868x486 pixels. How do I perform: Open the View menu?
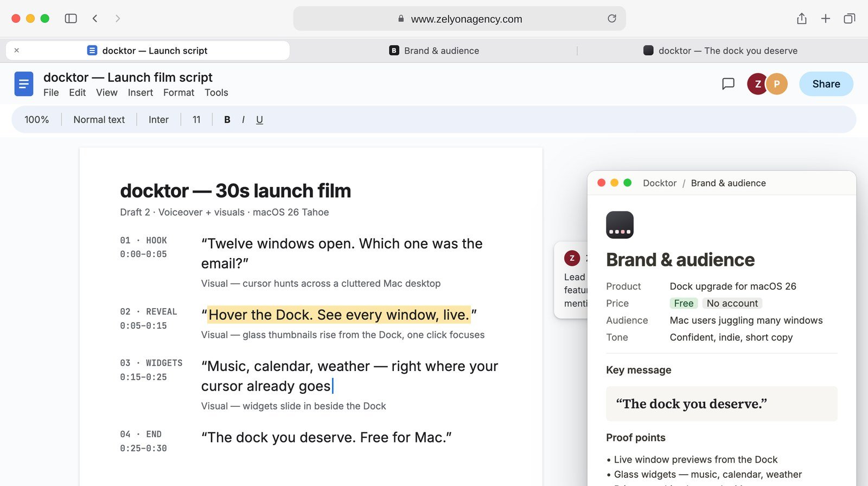pyautogui.click(x=107, y=93)
